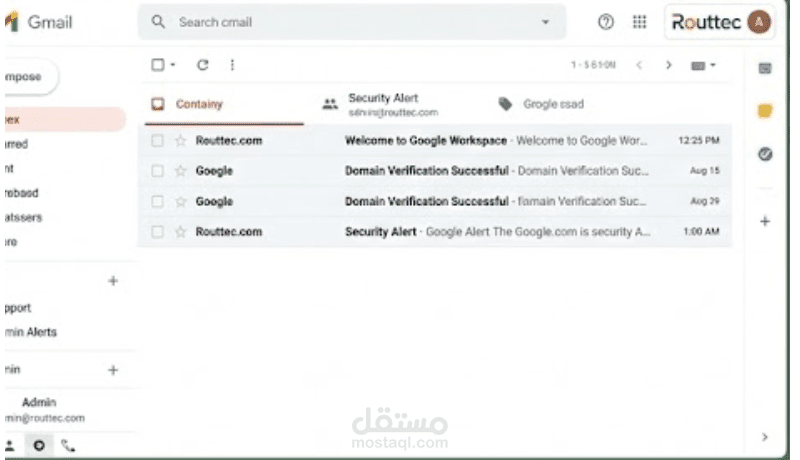The height and width of the screenshot is (460, 800).
Task: Tick the select-all checkbox
Action: coord(158,65)
